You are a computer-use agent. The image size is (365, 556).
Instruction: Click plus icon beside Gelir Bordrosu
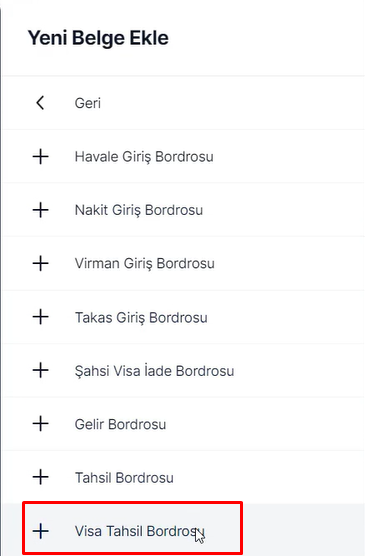40,424
